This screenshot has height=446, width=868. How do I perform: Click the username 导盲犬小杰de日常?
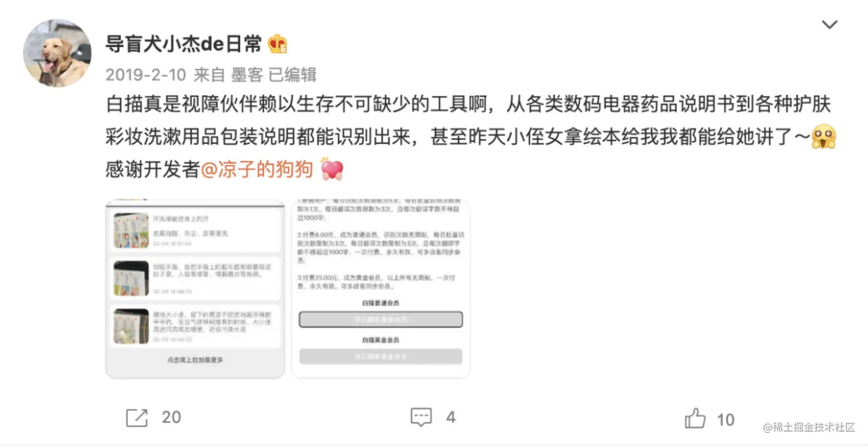click(184, 44)
